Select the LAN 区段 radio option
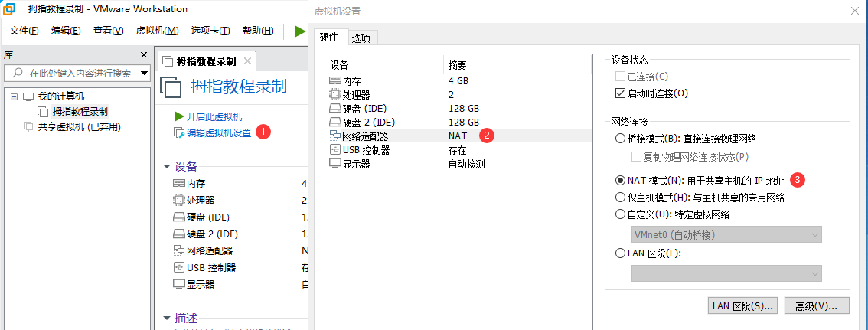 pyautogui.click(x=621, y=253)
